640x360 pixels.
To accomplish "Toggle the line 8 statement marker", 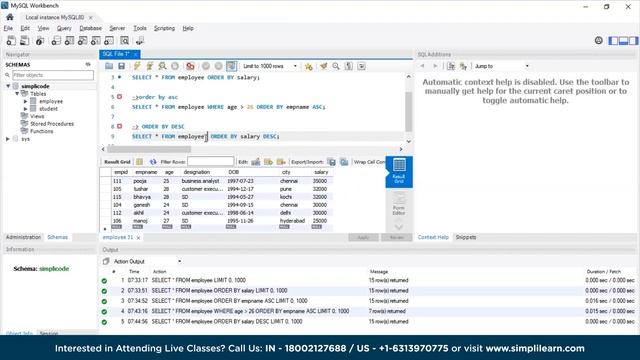I will (120, 126).
